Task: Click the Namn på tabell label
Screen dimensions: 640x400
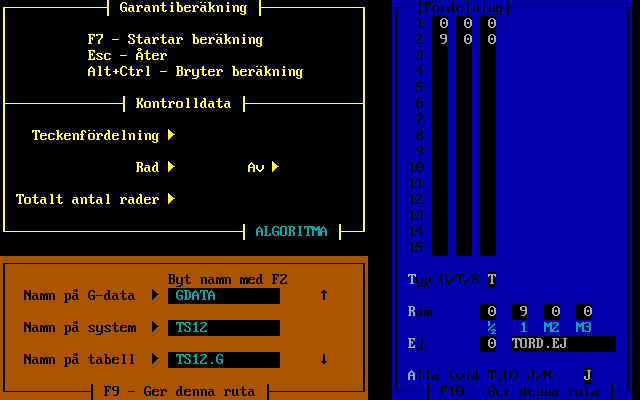Action: coord(80,359)
